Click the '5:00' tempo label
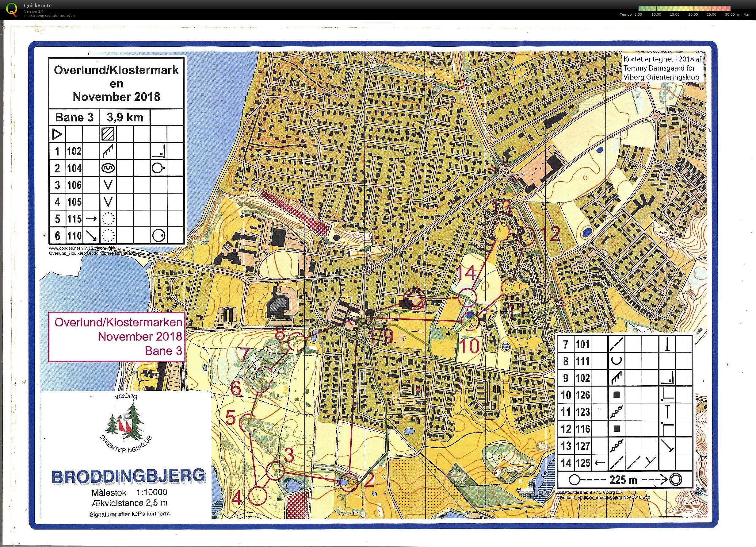This screenshot has height=547, width=756. click(638, 15)
